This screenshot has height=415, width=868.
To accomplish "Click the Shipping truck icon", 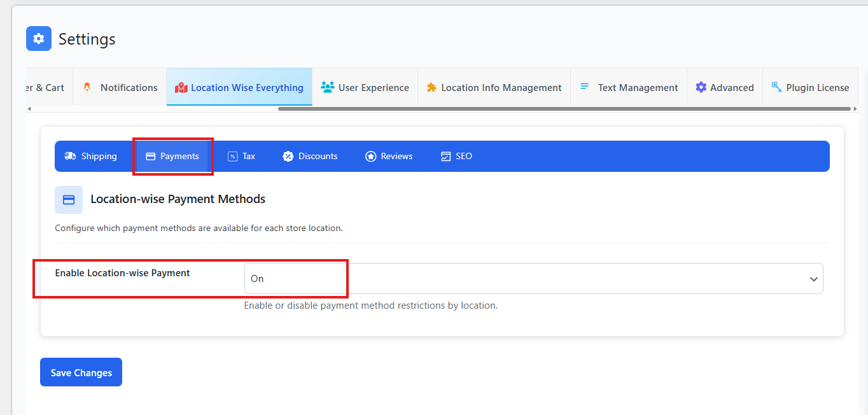I will 70,156.
